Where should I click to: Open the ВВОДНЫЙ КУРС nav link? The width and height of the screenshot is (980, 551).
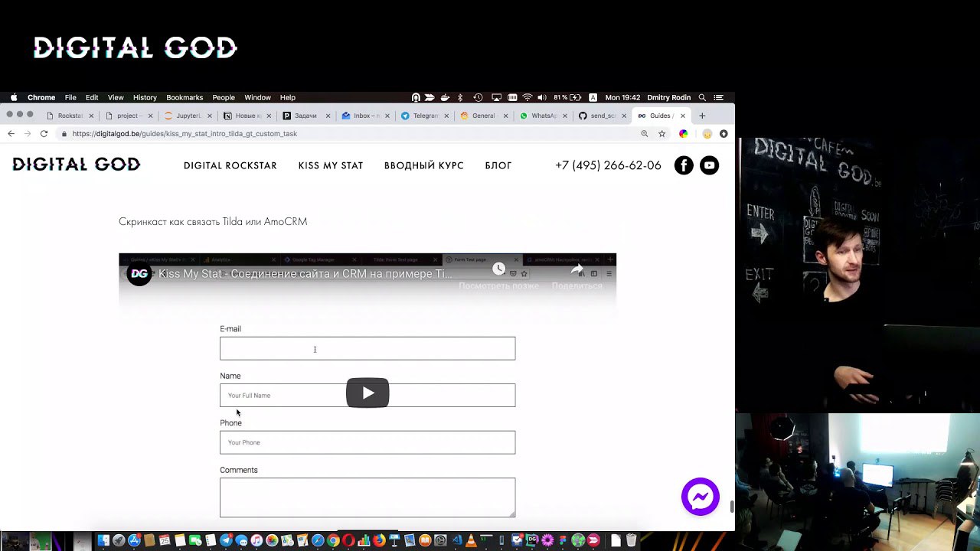(424, 165)
